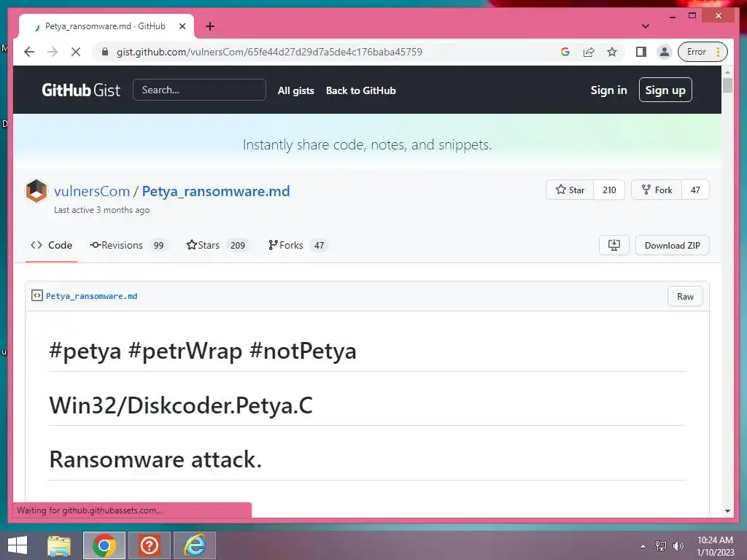Click the scrollbar up arrow

click(x=727, y=72)
